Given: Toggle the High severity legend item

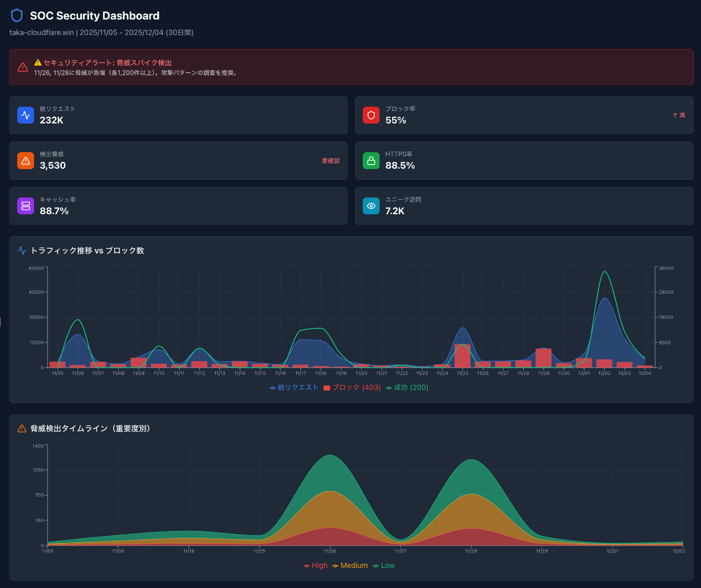Looking at the screenshot, I should [x=315, y=565].
